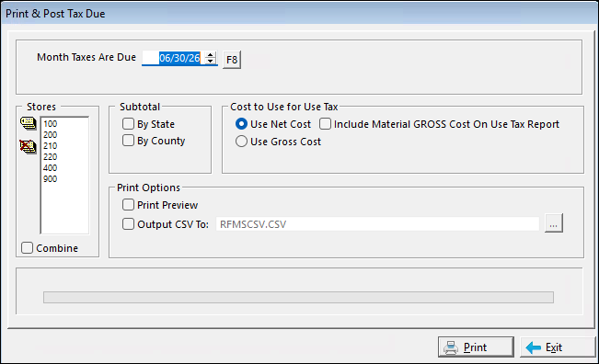Click the Print button with printer icon

pos(476,347)
